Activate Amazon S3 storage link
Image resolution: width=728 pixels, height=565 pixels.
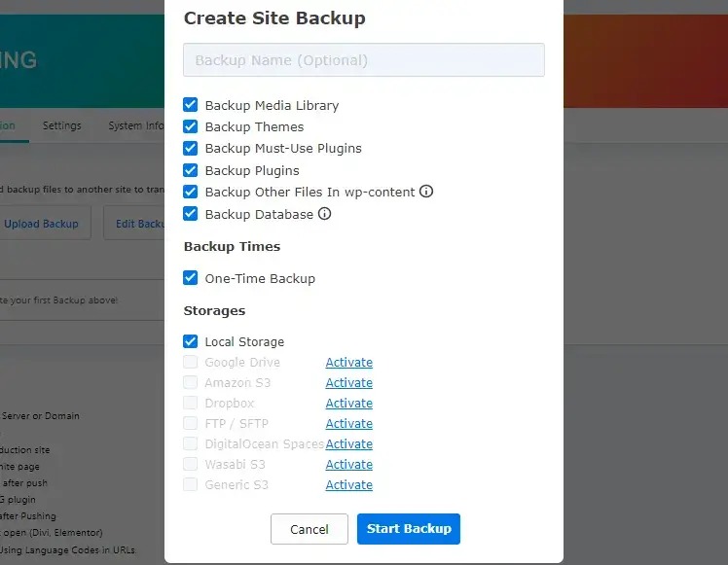pyautogui.click(x=349, y=383)
